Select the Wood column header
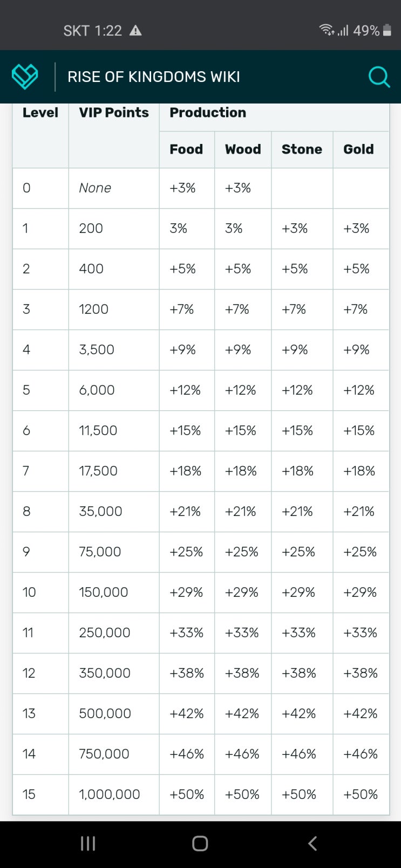The height and width of the screenshot is (868, 401). (243, 149)
